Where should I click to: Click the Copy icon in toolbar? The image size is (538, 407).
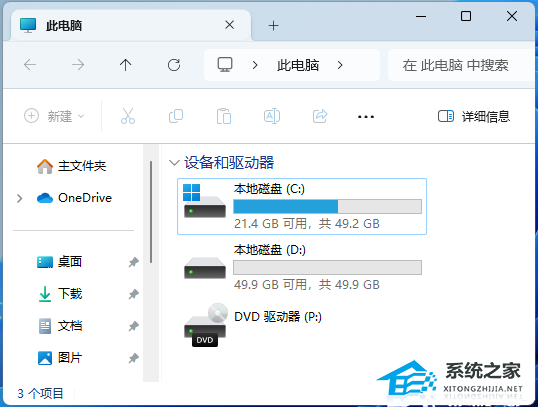tap(176, 116)
